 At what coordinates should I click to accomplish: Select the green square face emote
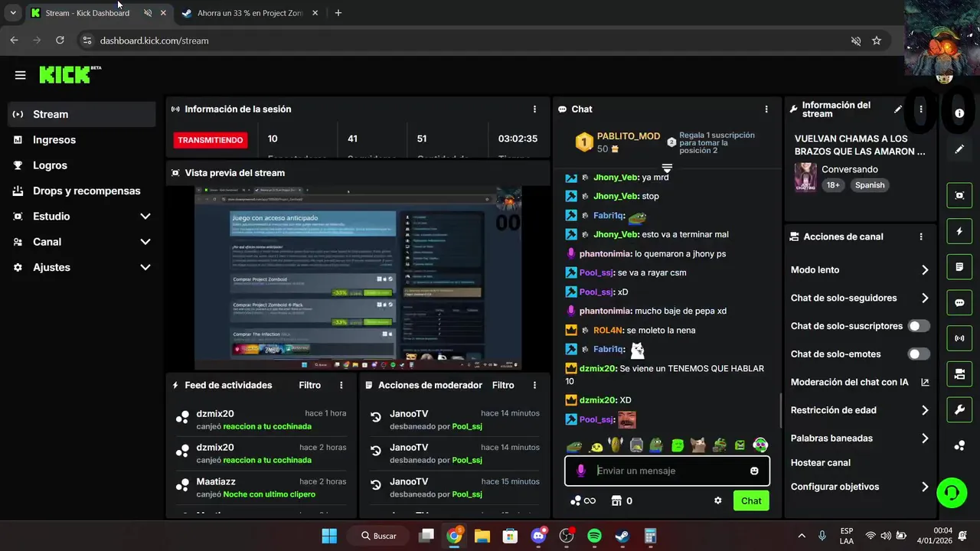click(678, 445)
